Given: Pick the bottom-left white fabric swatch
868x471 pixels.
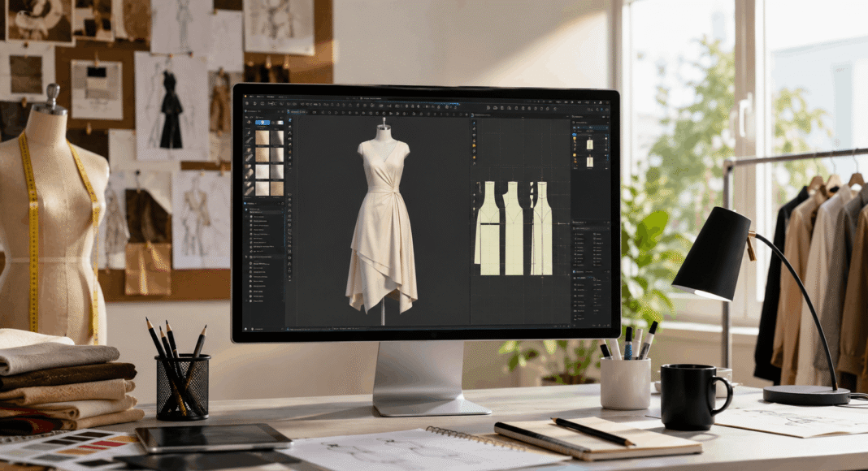Looking at the screenshot, I should (x=262, y=188).
